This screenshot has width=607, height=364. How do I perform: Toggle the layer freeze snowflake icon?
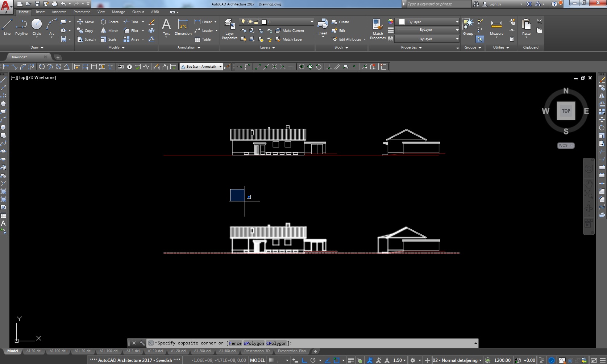click(260, 30)
